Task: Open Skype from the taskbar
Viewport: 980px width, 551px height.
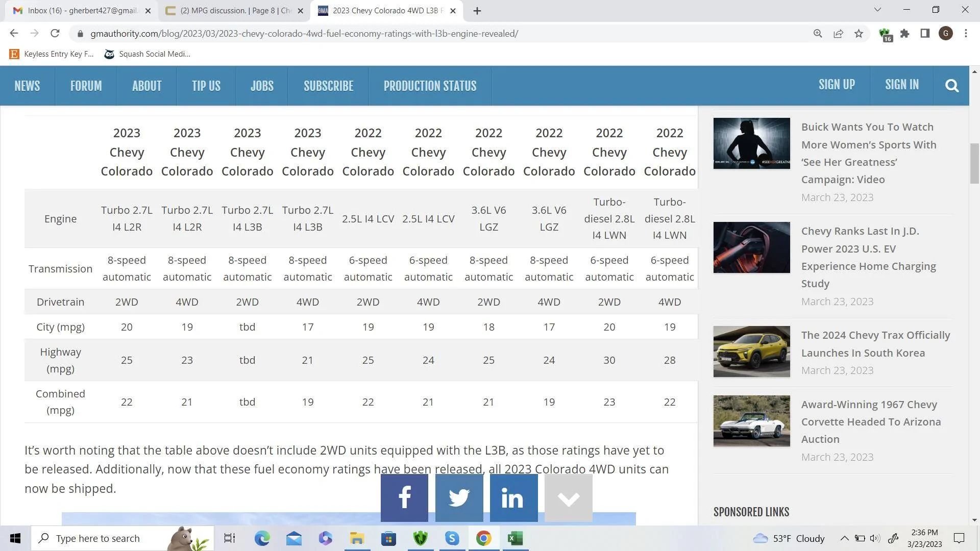Action: pyautogui.click(x=452, y=538)
